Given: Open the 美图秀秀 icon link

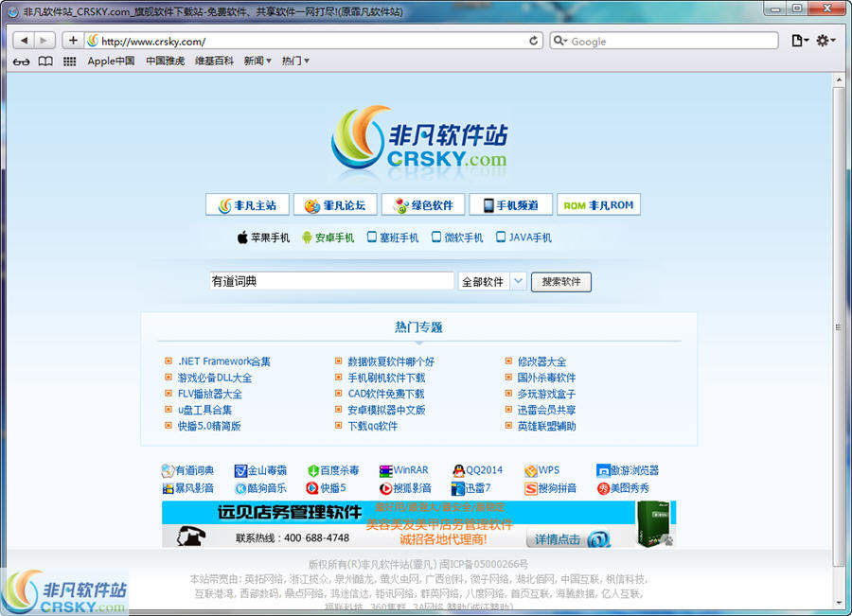Looking at the screenshot, I should 623,488.
